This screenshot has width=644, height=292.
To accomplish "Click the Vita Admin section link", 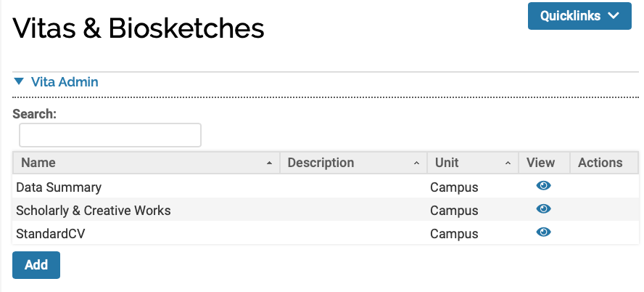I will click(65, 82).
